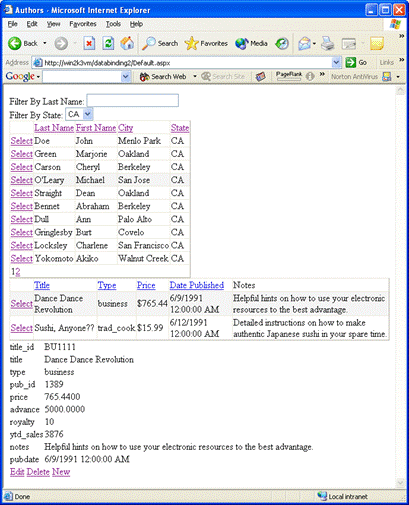This screenshot has height=505, width=409.
Task: Click the PageRank info icon
Action: [x=310, y=77]
